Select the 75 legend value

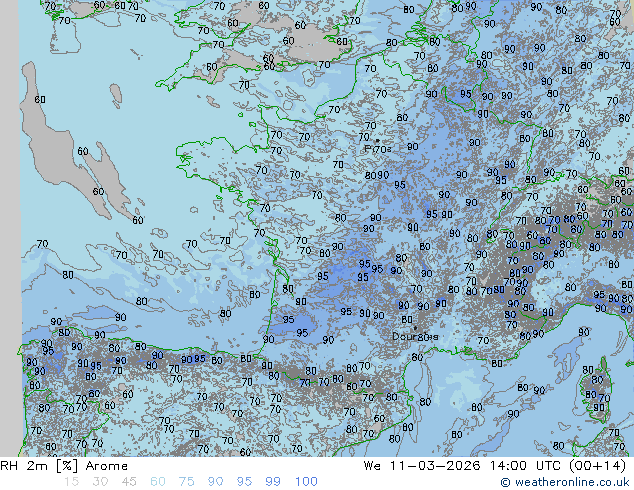tap(187, 482)
